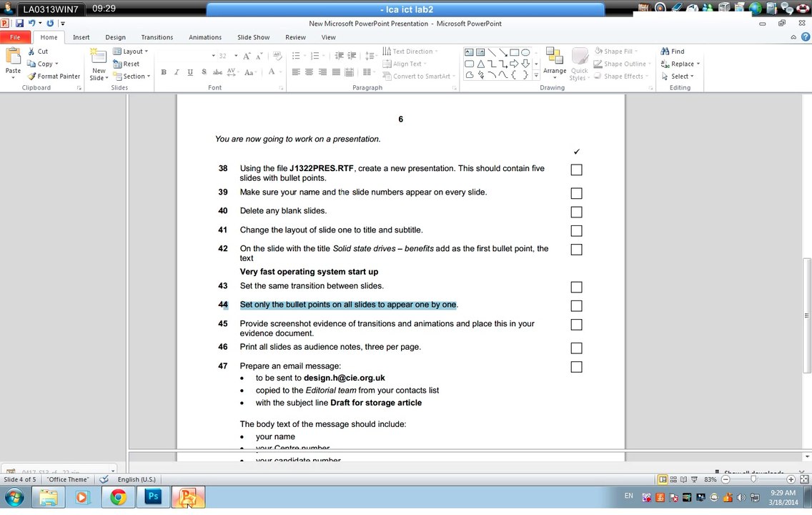Tick the checkbox for task 44
This screenshot has height=515, width=812.
pos(576,306)
